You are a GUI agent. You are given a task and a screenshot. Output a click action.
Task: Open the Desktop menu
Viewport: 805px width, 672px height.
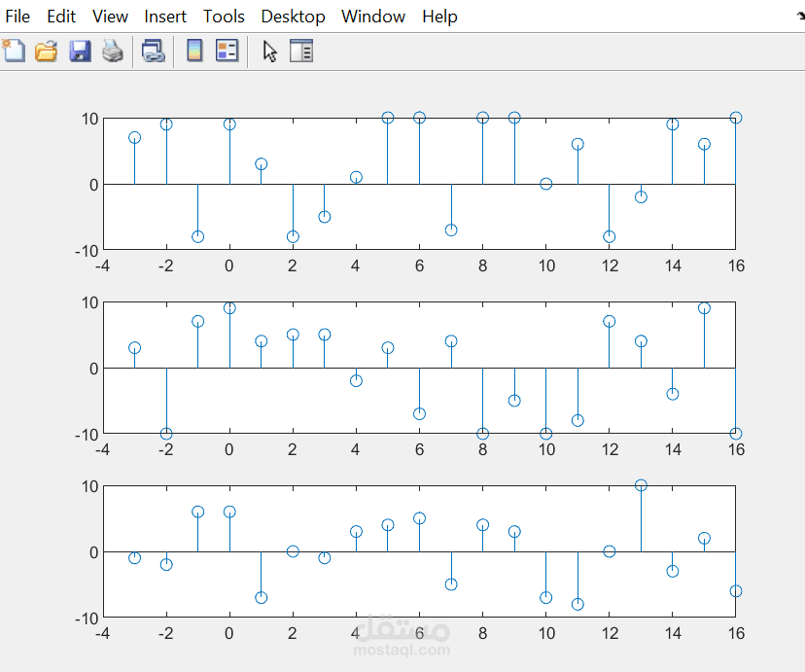point(293,17)
